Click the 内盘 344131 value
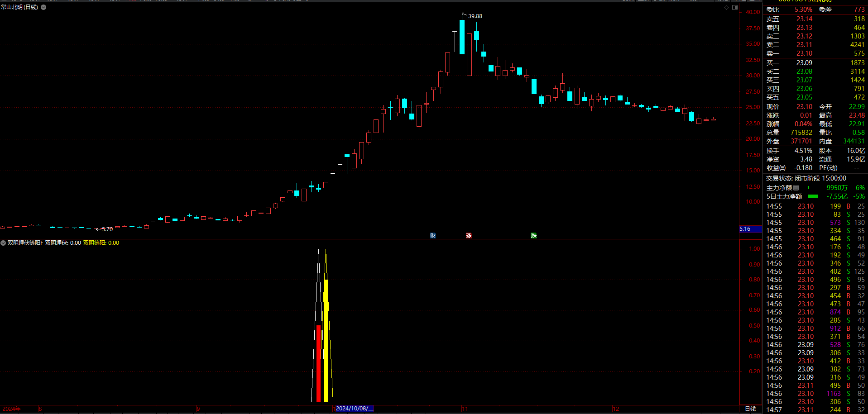 coord(854,141)
